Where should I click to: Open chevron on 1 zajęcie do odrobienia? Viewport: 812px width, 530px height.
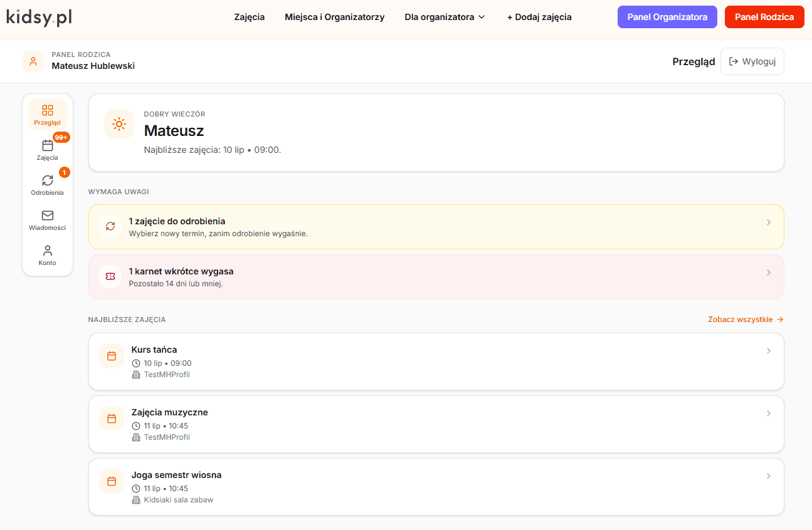[769, 222]
